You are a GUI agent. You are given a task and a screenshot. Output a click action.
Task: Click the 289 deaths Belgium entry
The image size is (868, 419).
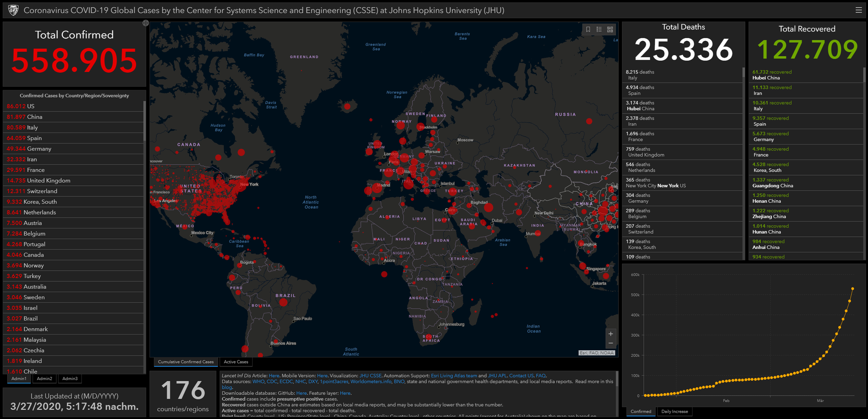(x=682, y=213)
